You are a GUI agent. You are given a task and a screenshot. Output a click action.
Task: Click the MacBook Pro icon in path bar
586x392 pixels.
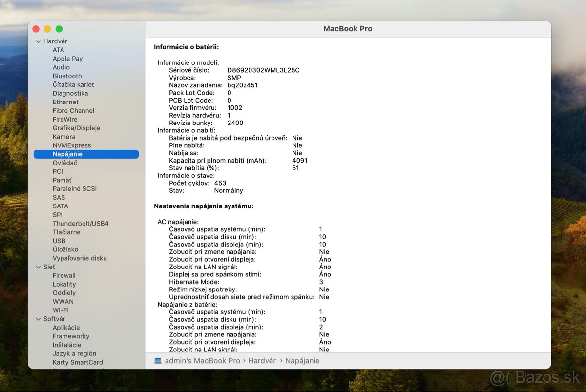[x=158, y=361]
